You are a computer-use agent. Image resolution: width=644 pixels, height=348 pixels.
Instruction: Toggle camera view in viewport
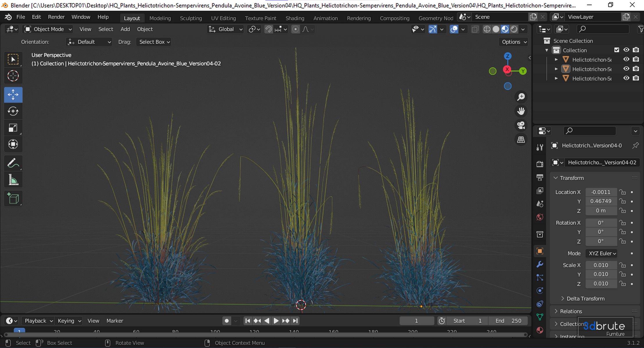[x=521, y=125]
